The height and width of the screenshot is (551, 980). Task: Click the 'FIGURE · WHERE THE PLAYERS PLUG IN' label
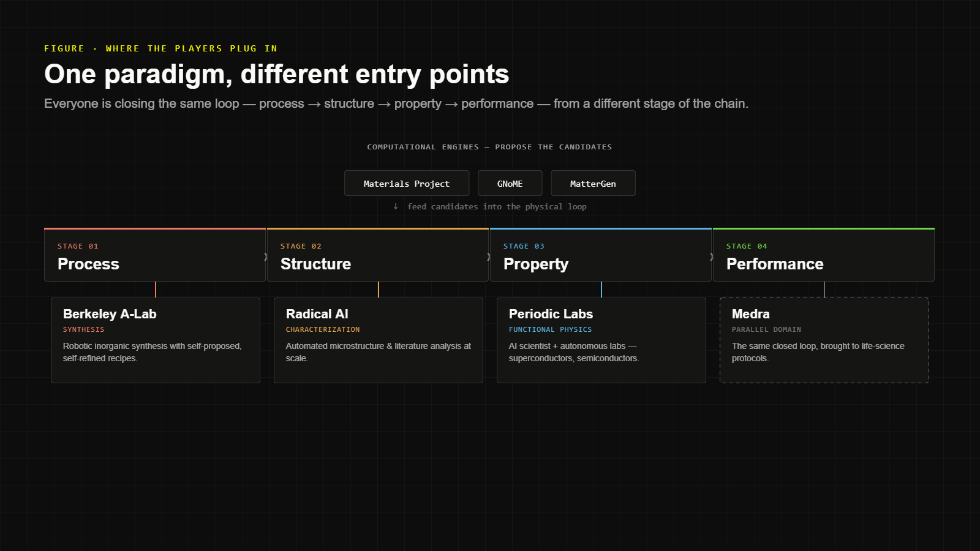pyautogui.click(x=160, y=48)
